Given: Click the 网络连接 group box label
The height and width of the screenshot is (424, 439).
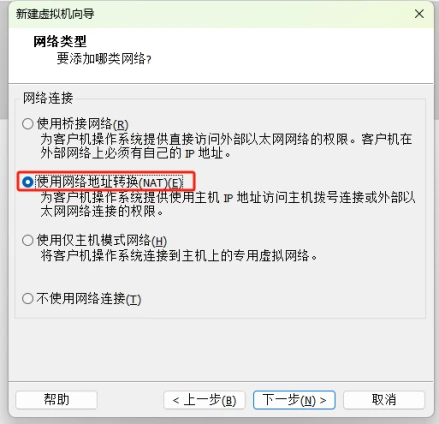Looking at the screenshot, I should (x=48, y=98).
